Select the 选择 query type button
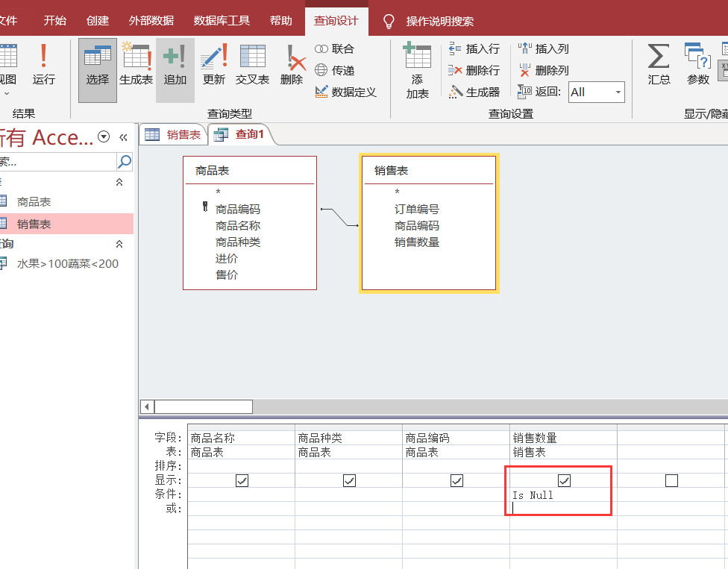728x569 pixels. pos(98,70)
